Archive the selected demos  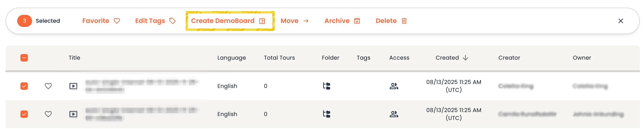[342, 21]
